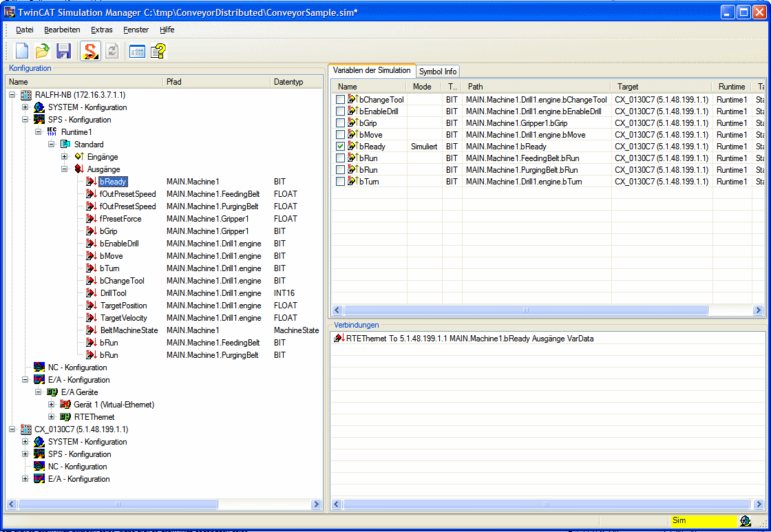The width and height of the screenshot is (771, 532).
Task: Click the blue table view toolbar icon
Action: coord(137,51)
